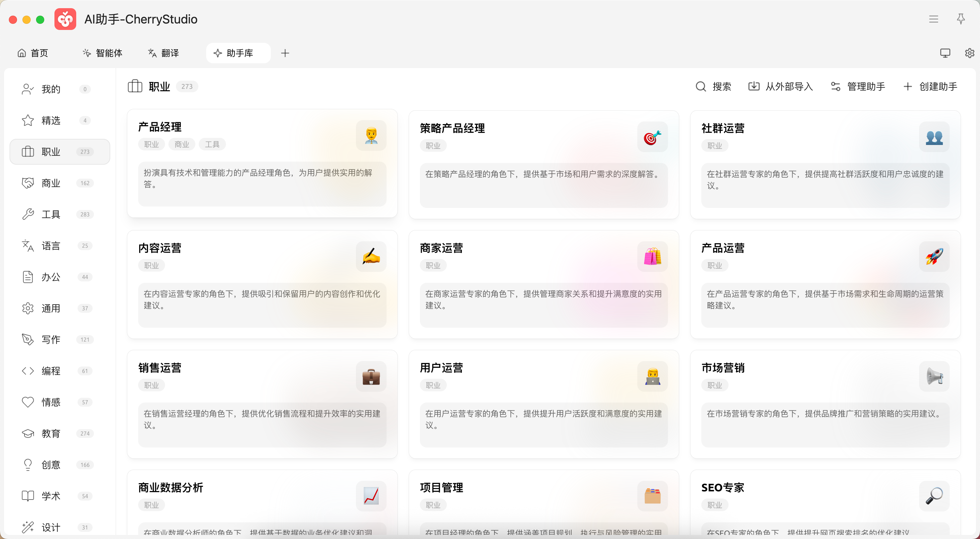The image size is (980, 539).
Task: Open the 商业数据分析 card title
Action: coord(170,488)
